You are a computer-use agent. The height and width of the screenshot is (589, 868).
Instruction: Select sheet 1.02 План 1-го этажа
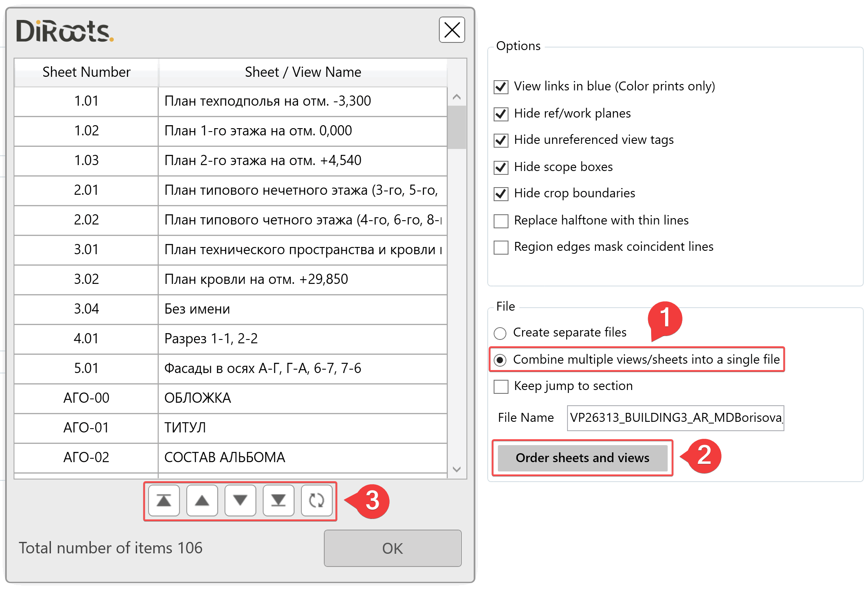(x=230, y=131)
